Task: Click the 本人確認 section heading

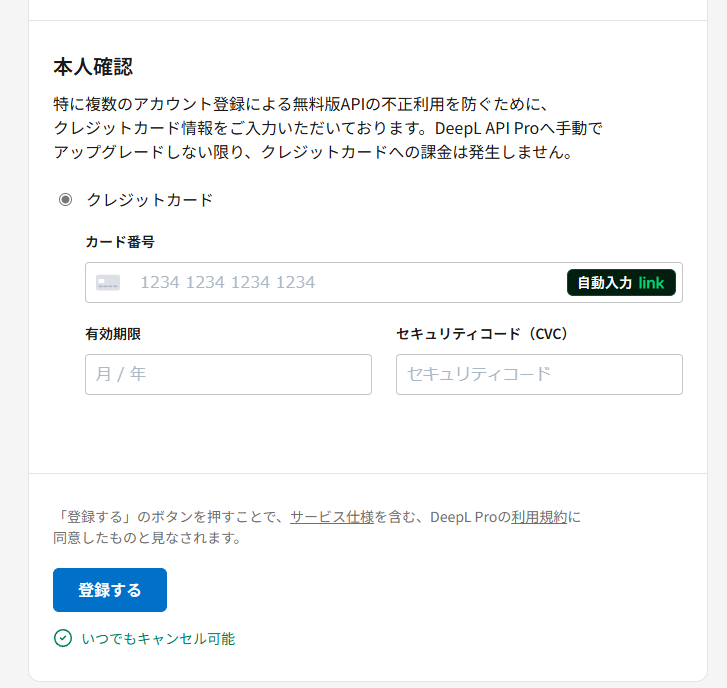Action: click(x=93, y=67)
